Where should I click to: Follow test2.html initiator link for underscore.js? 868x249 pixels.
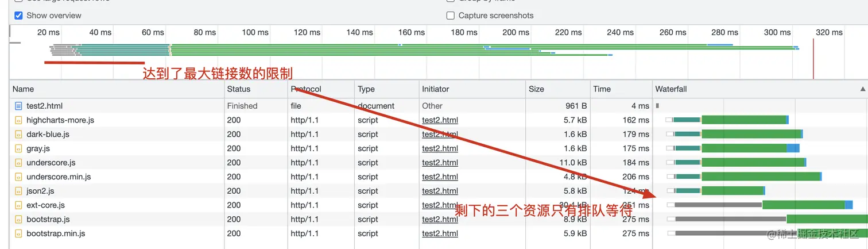pos(440,163)
